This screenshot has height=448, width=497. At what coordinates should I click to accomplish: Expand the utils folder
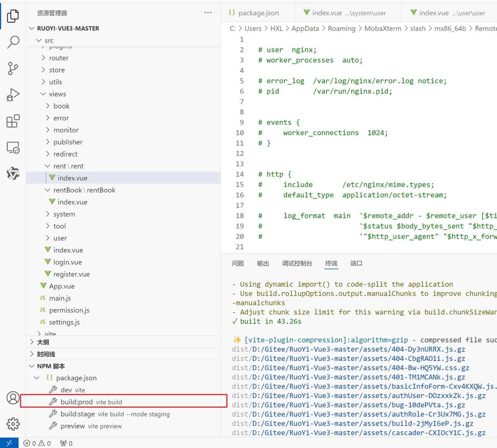pos(43,82)
